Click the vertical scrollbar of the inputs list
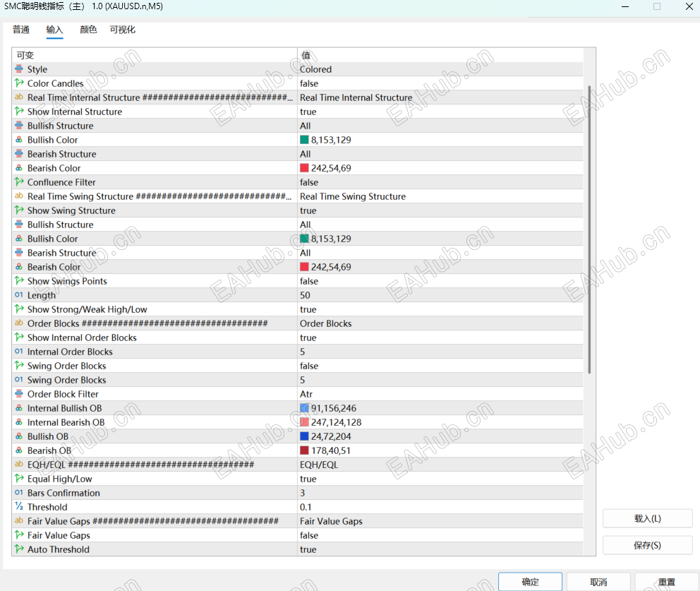700x591 pixels. (x=589, y=229)
